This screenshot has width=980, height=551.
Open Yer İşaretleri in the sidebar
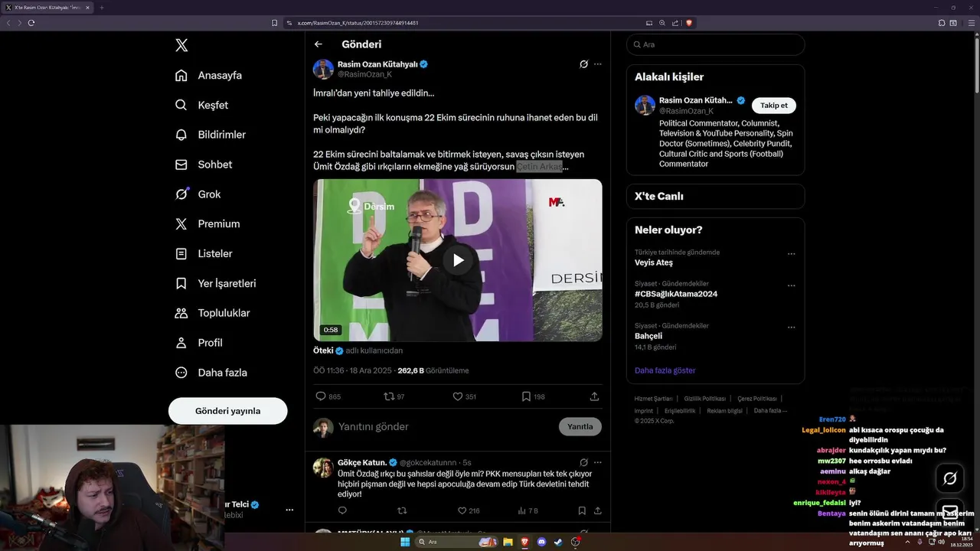coord(215,283)
